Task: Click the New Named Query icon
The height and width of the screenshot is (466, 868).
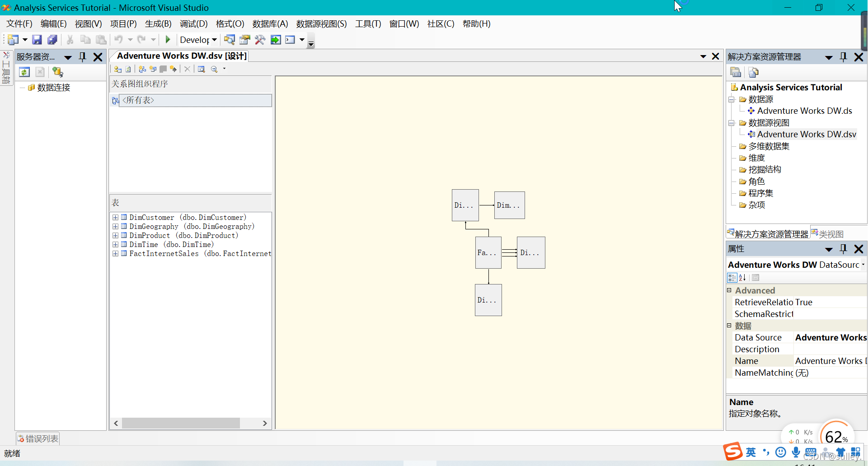Action: pos(153,69)
